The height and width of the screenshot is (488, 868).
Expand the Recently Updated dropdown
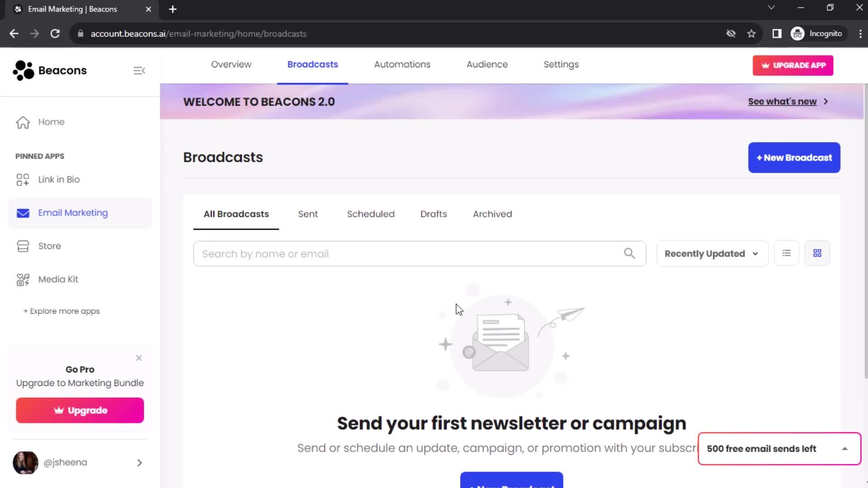(x=711, y=253)
